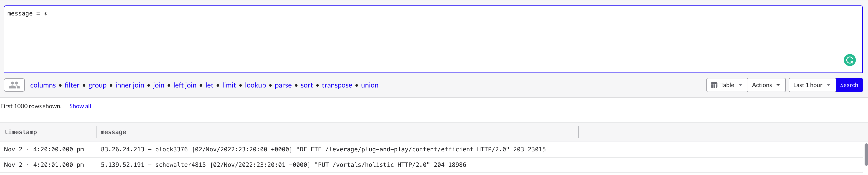Viewport: 868px width, 175px height.
Task: Insert the parse operator
Action: [x=283, y=85]
